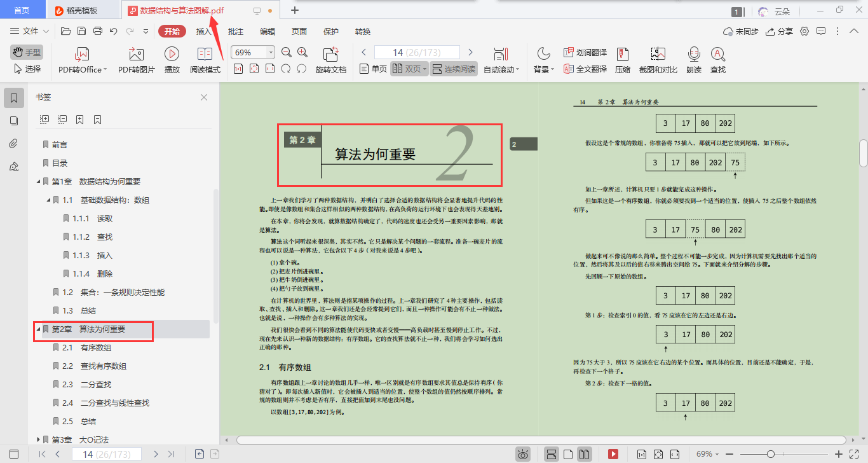Click the 旋转文档 rotate document tool

pos(331,60)
